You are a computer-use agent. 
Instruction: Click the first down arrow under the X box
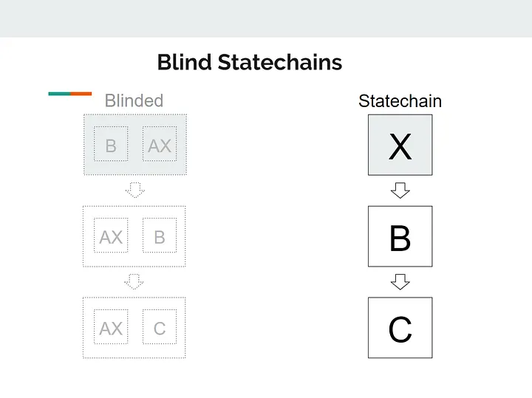click(400, 191)
